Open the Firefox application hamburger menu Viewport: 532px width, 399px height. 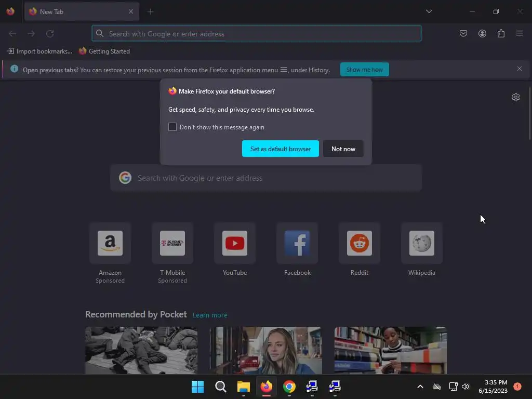click(x=520, y=34)
